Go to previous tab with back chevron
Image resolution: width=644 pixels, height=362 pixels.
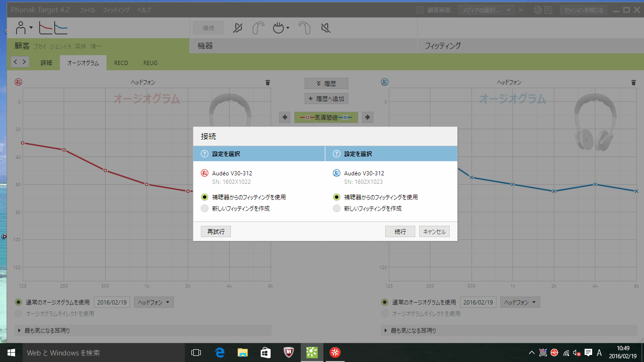tap(15, 62)
